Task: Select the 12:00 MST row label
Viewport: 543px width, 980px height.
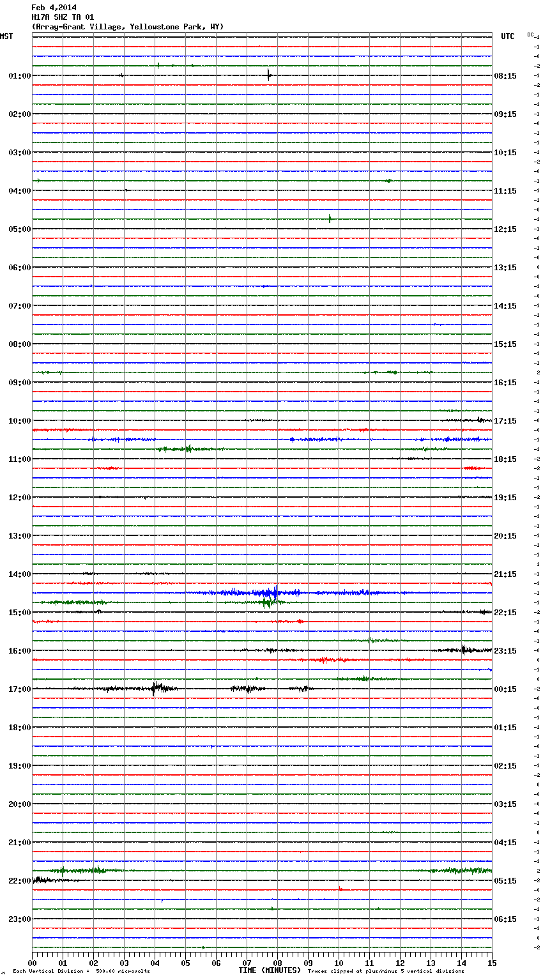Action: point(19,498)
